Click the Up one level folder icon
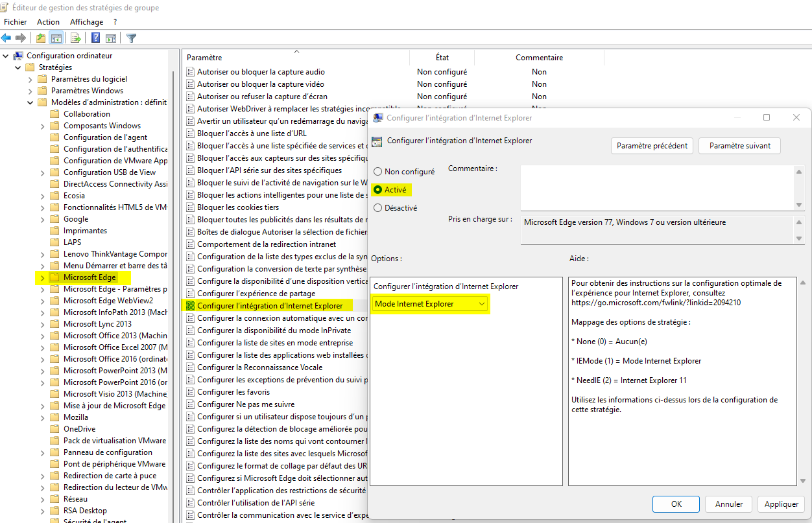This screenshot has height=523, width=812. click(41, 38)
